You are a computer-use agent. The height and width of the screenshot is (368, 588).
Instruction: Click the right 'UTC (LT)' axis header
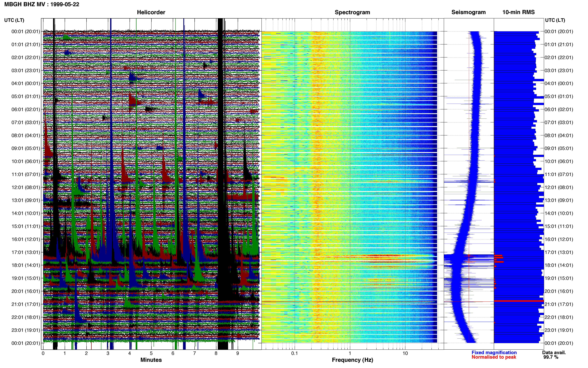coord(555,20)
